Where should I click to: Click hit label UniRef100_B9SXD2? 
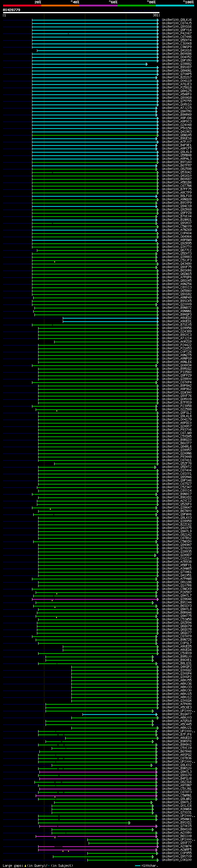177,822
